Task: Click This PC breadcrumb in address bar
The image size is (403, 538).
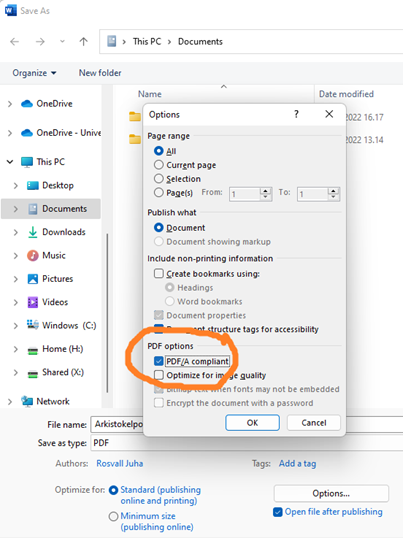Action: click(147, 42)
